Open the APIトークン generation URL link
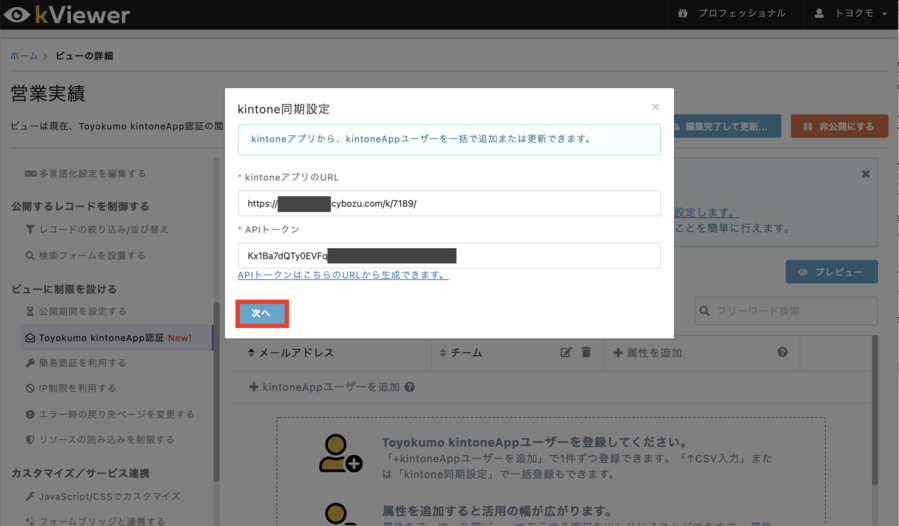The height and width of the screenshot is (526, 899). [343, 275]
